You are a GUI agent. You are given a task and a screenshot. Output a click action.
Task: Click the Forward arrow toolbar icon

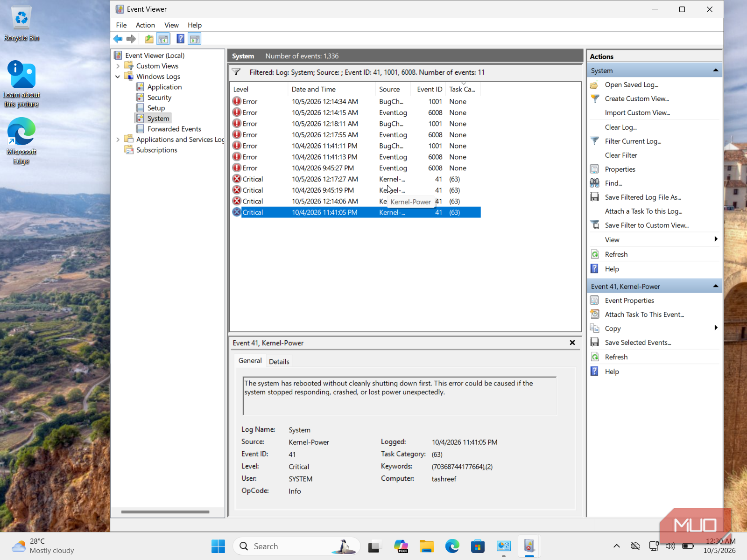click(131, 39)
